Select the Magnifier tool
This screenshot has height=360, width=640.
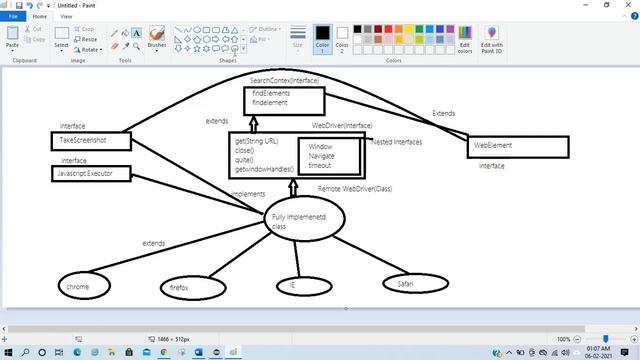point(136,46)
